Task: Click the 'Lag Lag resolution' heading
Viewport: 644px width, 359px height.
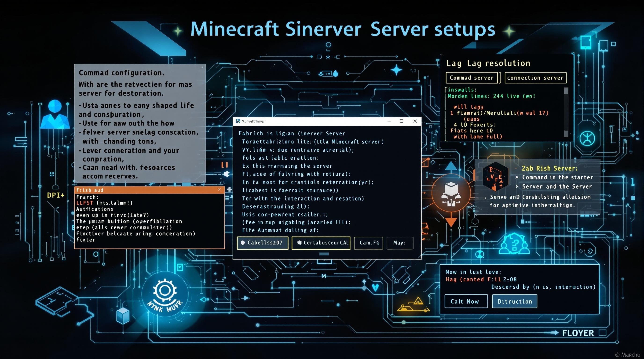Action: tap(488, 63)
